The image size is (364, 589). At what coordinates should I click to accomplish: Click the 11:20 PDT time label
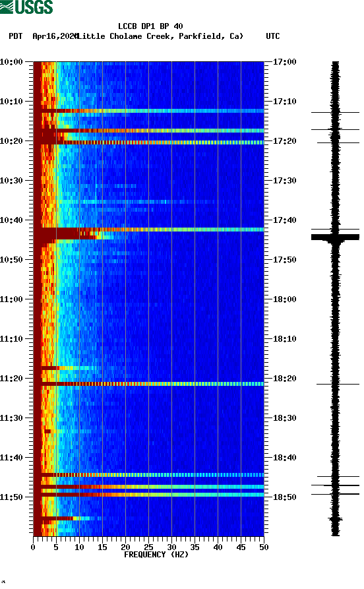[x=11, y=379]
